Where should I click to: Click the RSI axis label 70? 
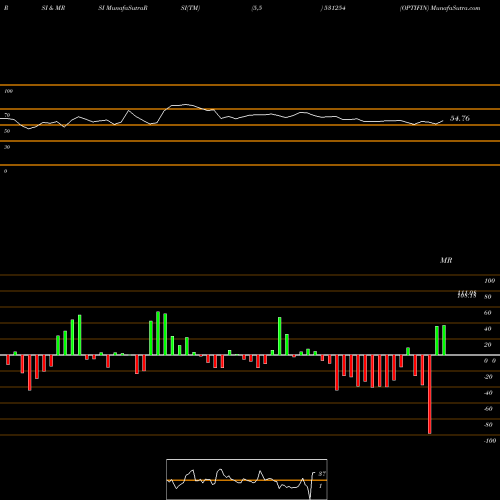pos(7,115)
